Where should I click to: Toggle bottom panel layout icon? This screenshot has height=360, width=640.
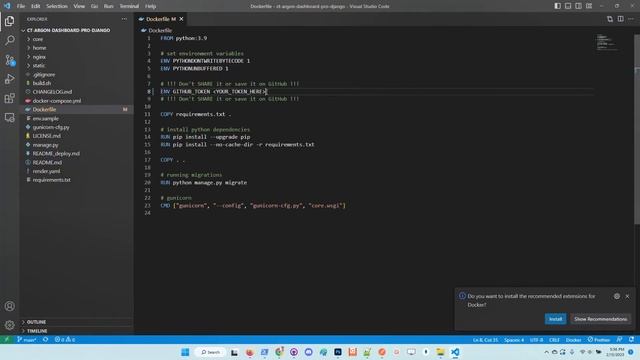pyautogui.click(x=568, y=6)
